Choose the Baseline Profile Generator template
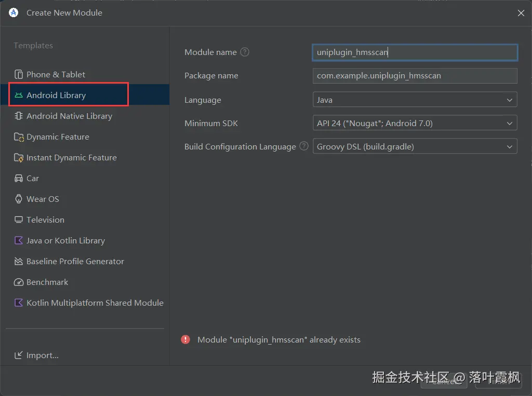532x396 pixels. (85, 262)
